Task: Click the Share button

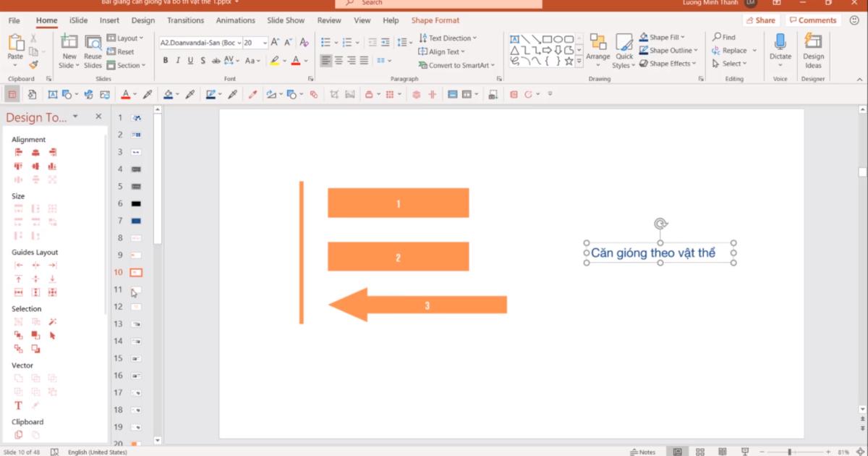Action: 760,20
